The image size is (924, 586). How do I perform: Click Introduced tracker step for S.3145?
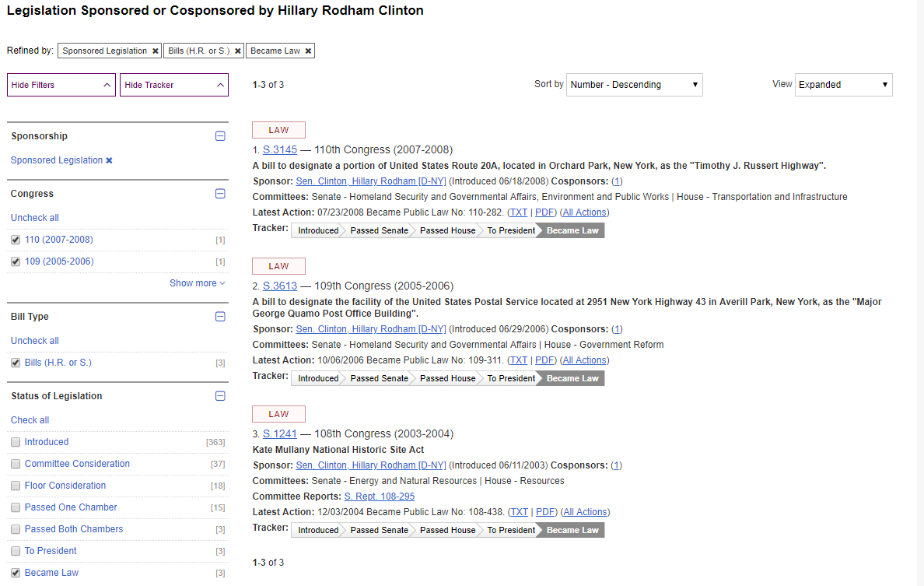pyautogui.click(x=318, y=230)
